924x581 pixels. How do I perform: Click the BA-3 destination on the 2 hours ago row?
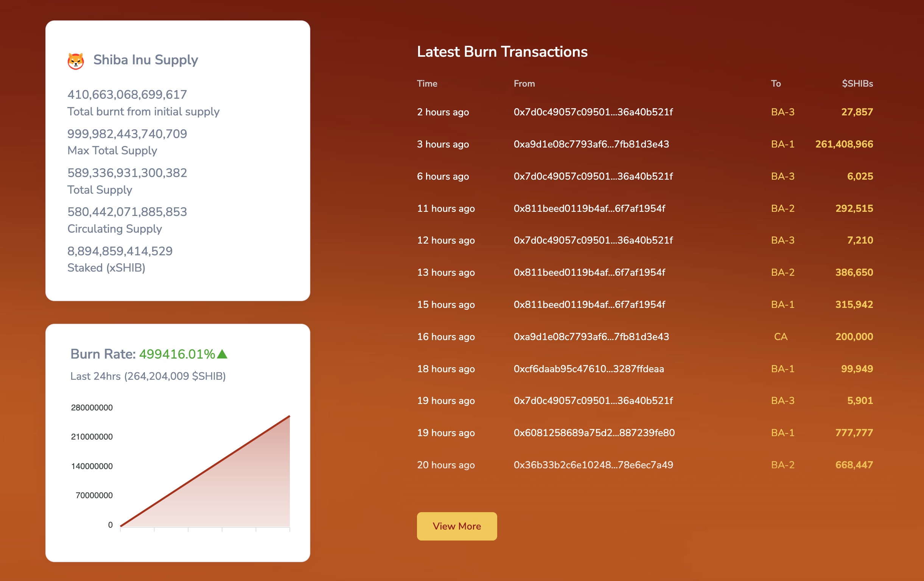[x=783, y=112]
